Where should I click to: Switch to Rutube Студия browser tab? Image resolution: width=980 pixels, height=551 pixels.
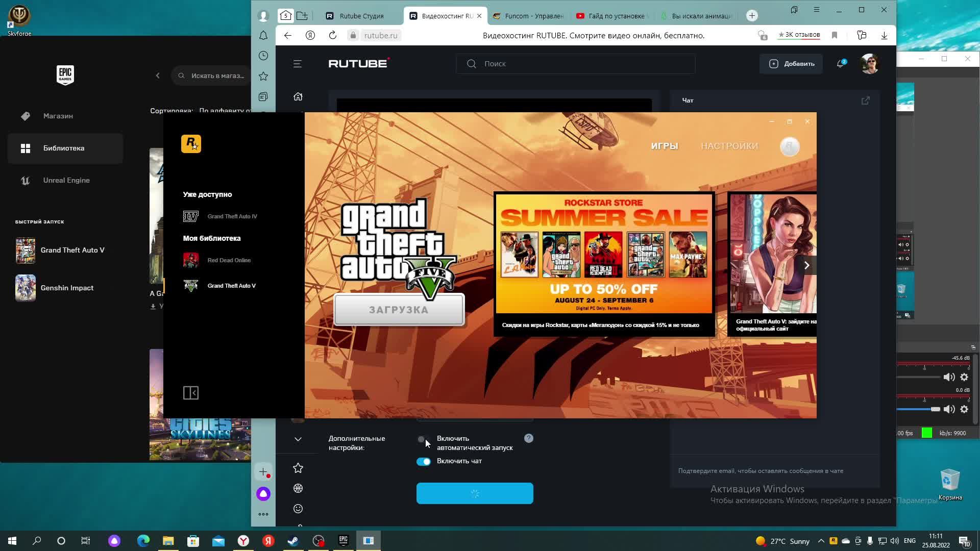(361, 16)
